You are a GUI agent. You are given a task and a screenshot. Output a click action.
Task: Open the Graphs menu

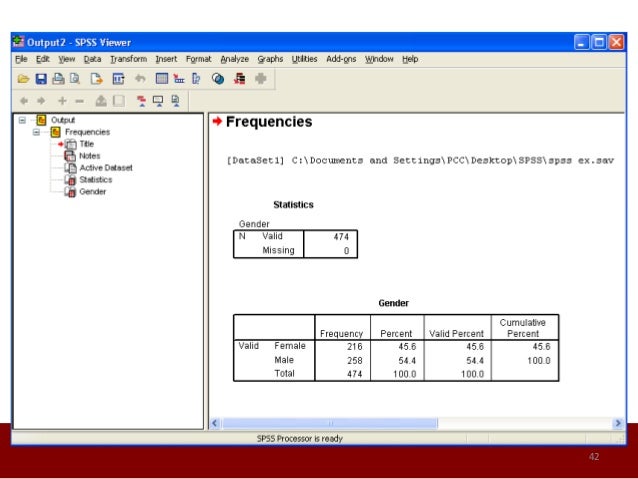270,59
